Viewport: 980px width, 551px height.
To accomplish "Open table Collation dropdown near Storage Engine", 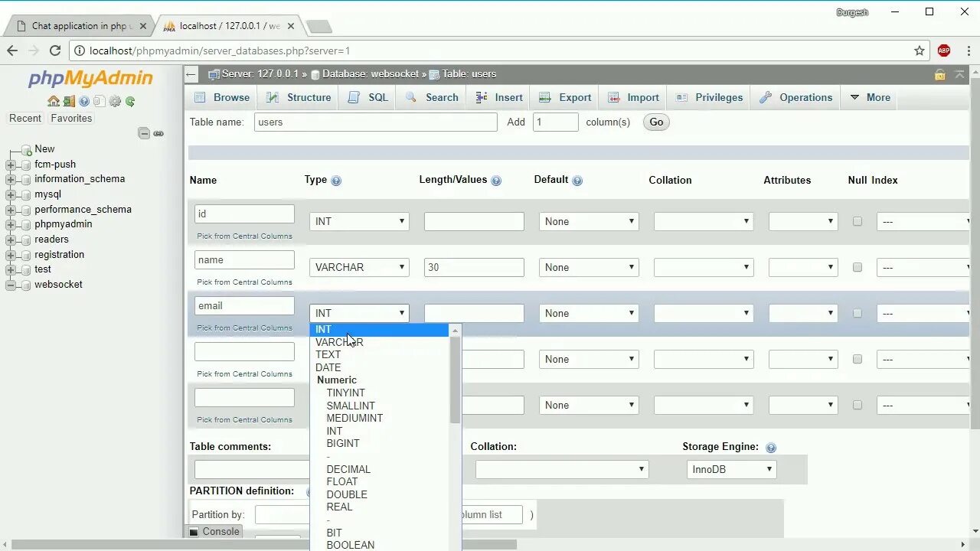I will point(562,469).
